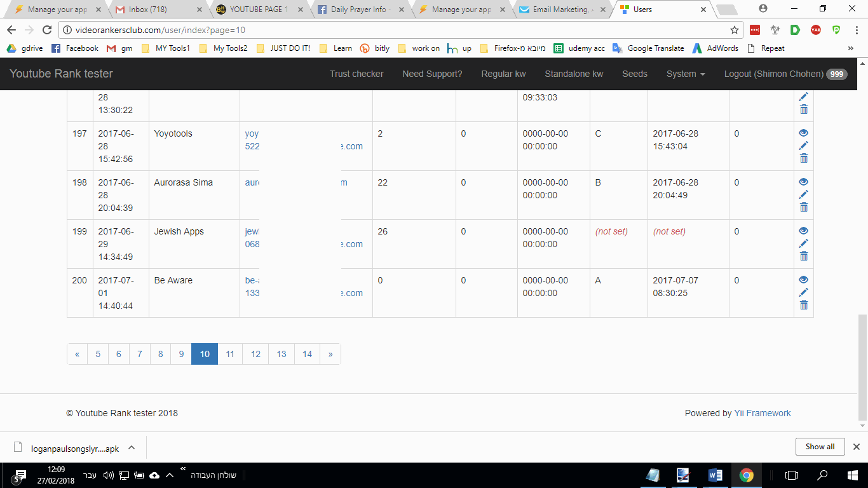This screenshot has height=488, width=868.
Task: Edit the Yoyotools user with pencil icon
Action: (803, 146)
